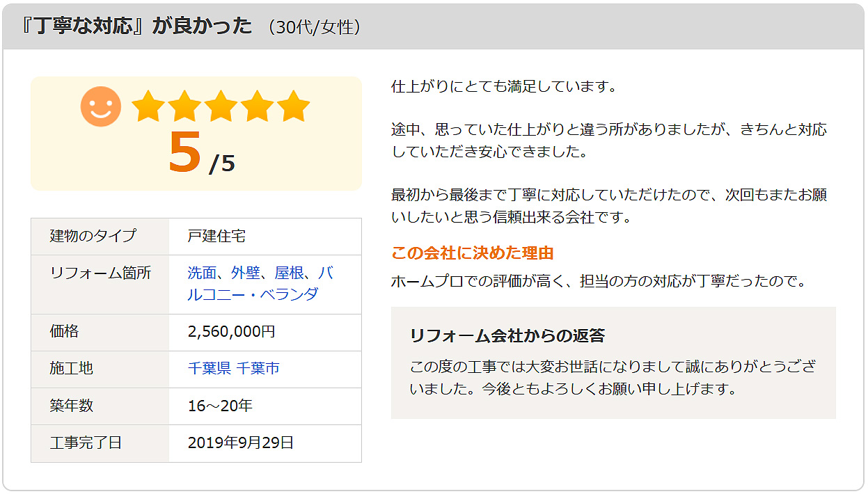Click the fourth rating star
This screenshot has height=494, width=868.
click(257, 106)
